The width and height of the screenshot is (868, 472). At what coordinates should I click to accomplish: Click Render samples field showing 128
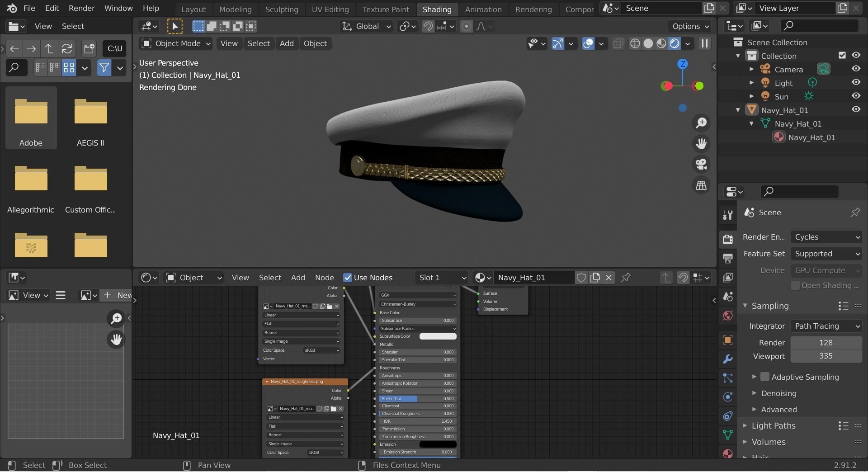coord(826,343)
